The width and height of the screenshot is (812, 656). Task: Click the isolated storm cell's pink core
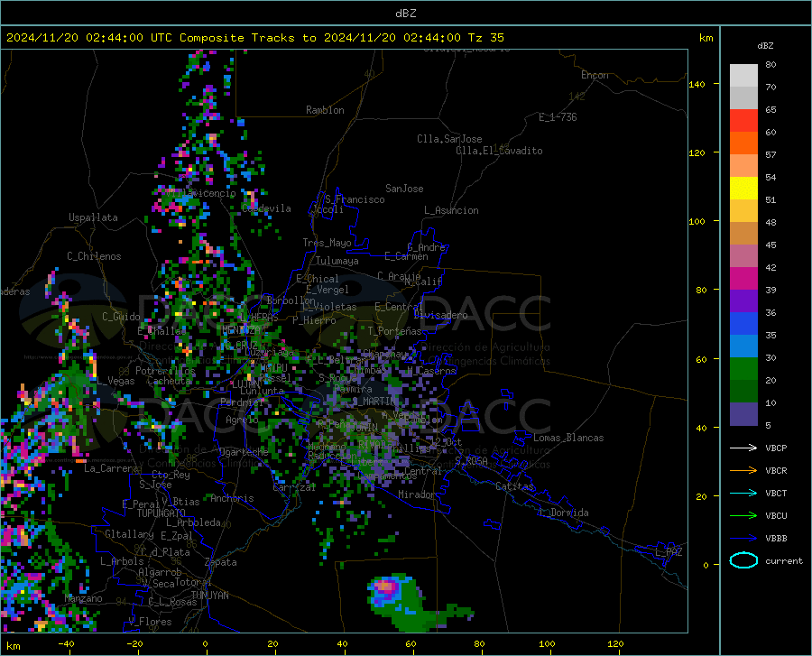coord(384,587)
